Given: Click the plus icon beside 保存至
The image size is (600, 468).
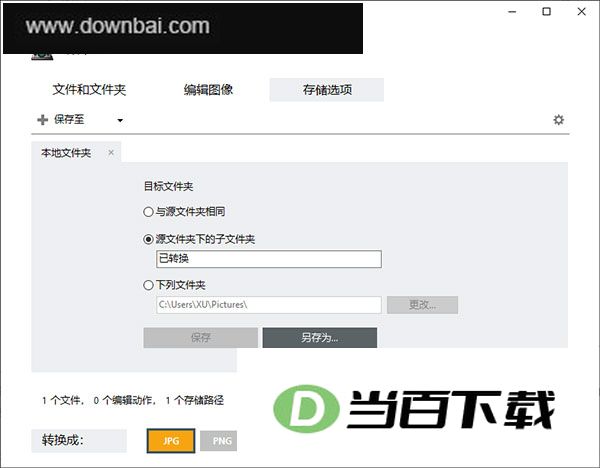Looking at the screenshot, I should (42, 120).
